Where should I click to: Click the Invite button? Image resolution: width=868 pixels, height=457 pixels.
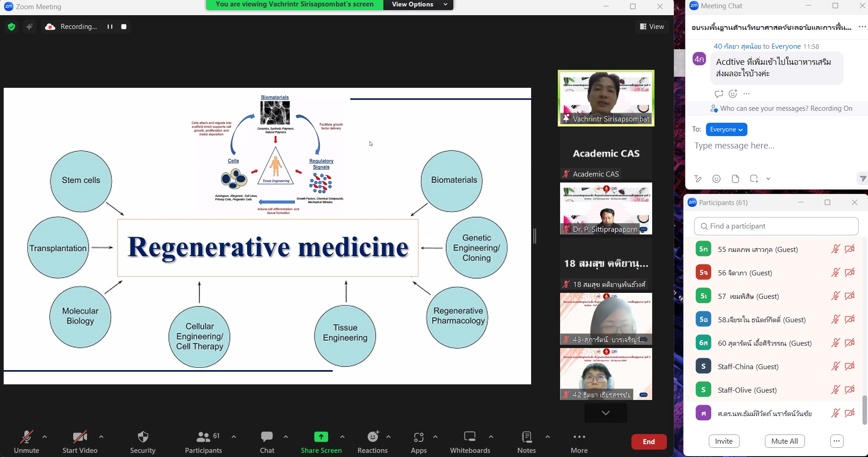pyautogui.click(x=724, y=441)
